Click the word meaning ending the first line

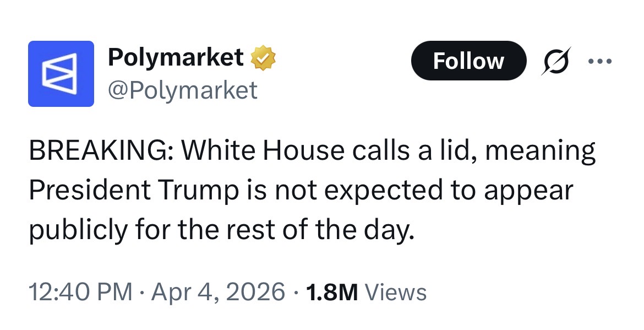(540, 152)
